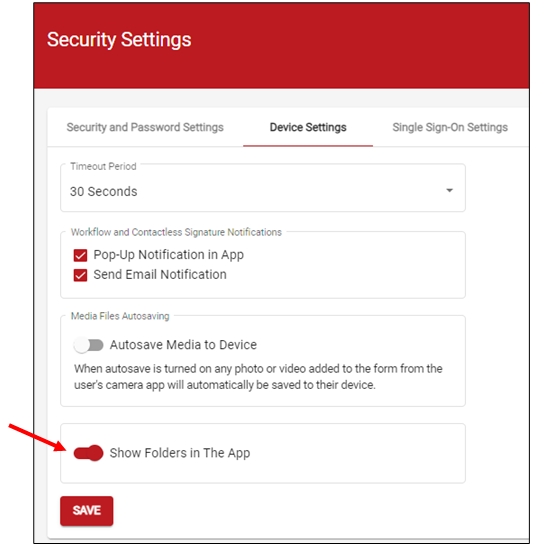Select the Device Settings tab

pyautogui.click(x=308, y=127)
